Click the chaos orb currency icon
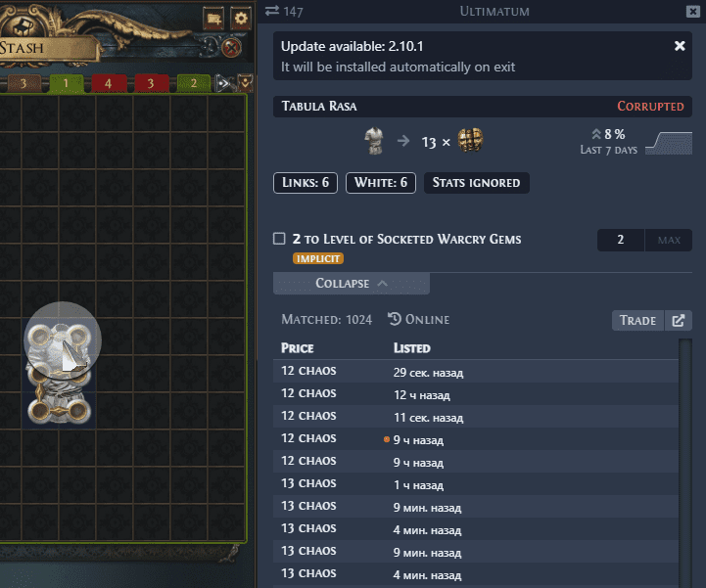706x588 pixels. click(470, 140)
